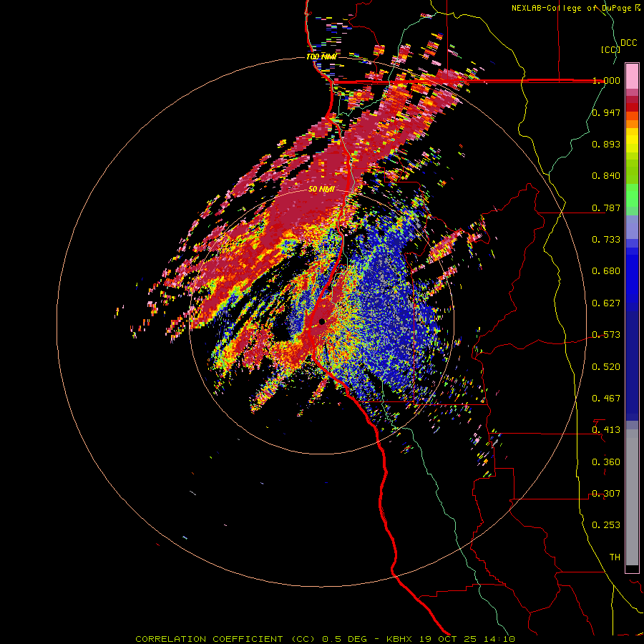
Task: Click the 0.520 scale value
Action: coord(606,366)
